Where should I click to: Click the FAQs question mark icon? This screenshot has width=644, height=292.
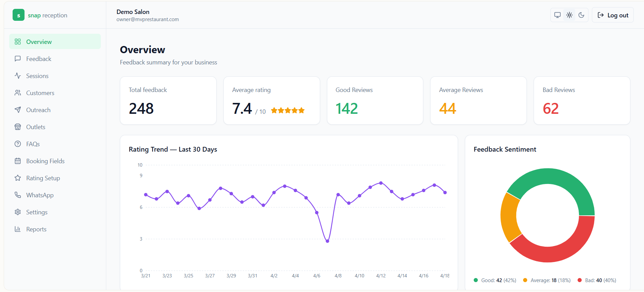pyautogui.click(x=18, y=144)
